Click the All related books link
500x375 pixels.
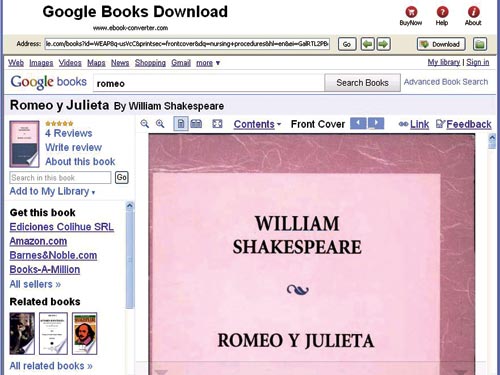click(51, 366)
